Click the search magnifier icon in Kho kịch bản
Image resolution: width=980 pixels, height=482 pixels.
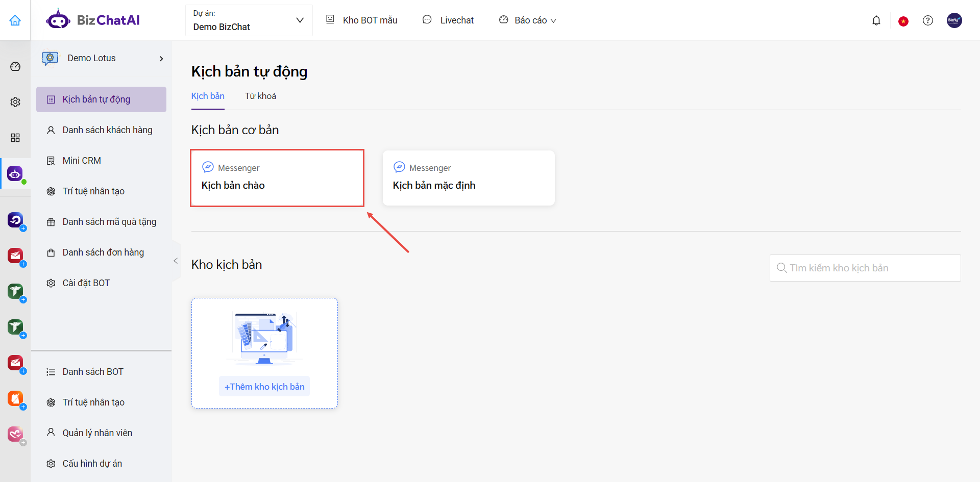(781, 268)
